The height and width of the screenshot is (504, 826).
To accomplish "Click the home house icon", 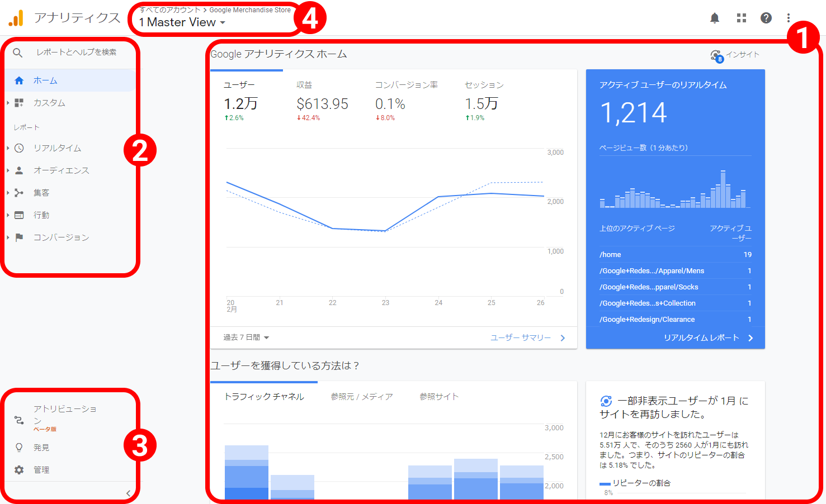I will [x=19, y=80].
